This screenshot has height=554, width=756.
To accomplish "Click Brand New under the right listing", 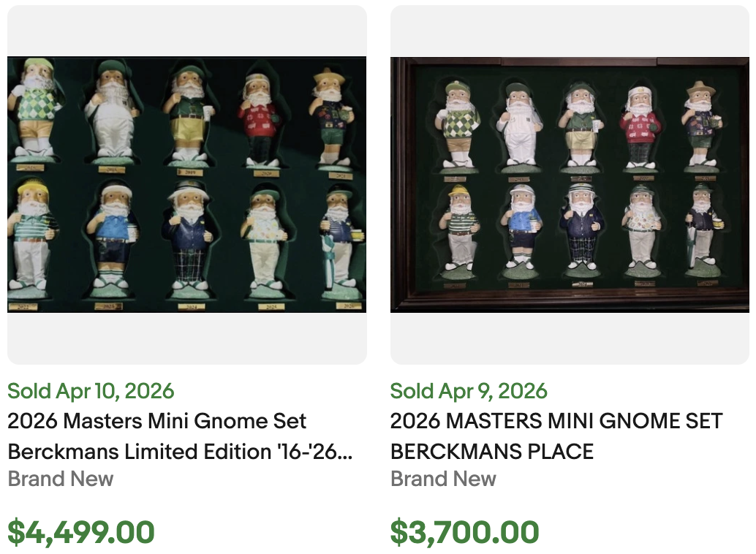I will click(x=444, y=479).
